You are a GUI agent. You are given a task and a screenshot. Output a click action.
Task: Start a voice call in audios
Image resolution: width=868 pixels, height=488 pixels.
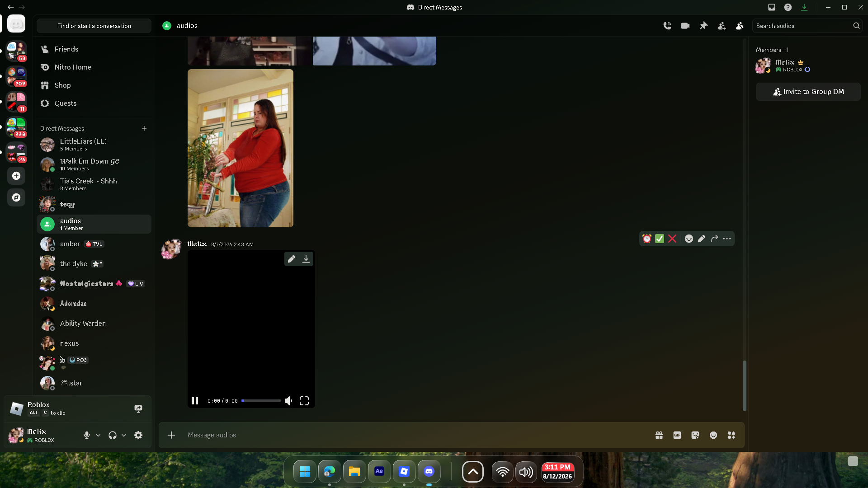[x=667, y=26]
